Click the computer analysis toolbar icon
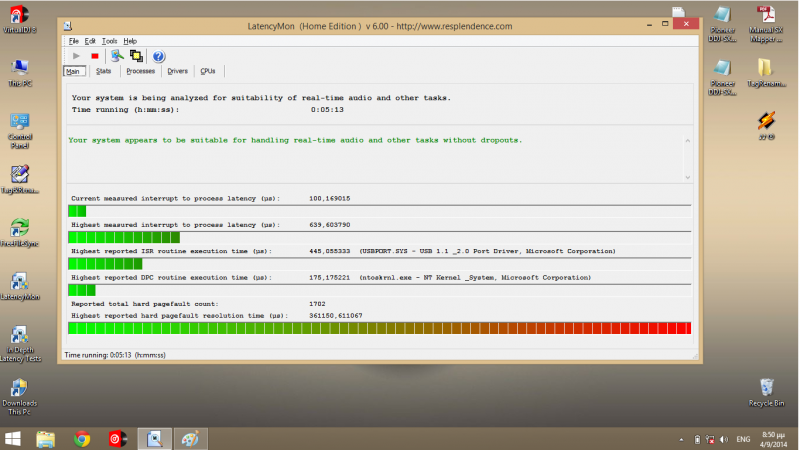The height and width of the screenshot is (450, 800). 117,56
